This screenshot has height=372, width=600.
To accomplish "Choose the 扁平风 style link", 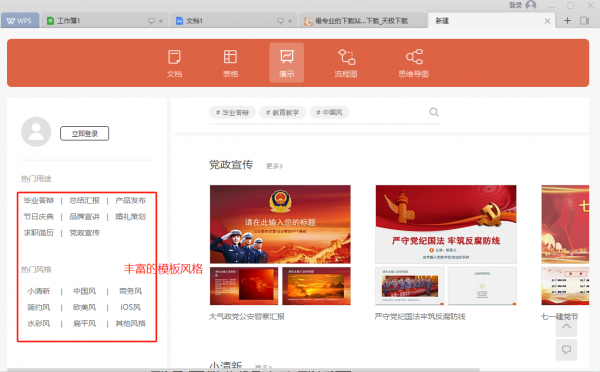I will [85, 323].
